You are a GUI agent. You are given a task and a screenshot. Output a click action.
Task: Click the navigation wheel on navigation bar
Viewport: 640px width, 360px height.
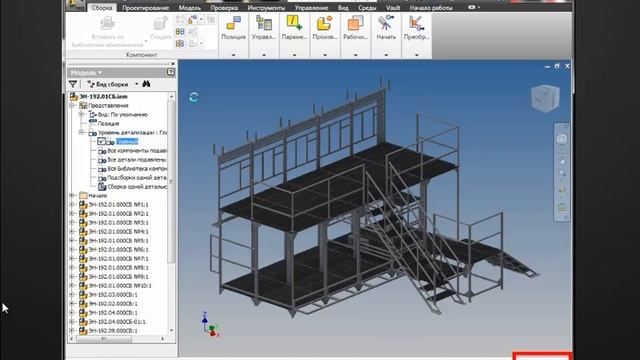[562, 140]
